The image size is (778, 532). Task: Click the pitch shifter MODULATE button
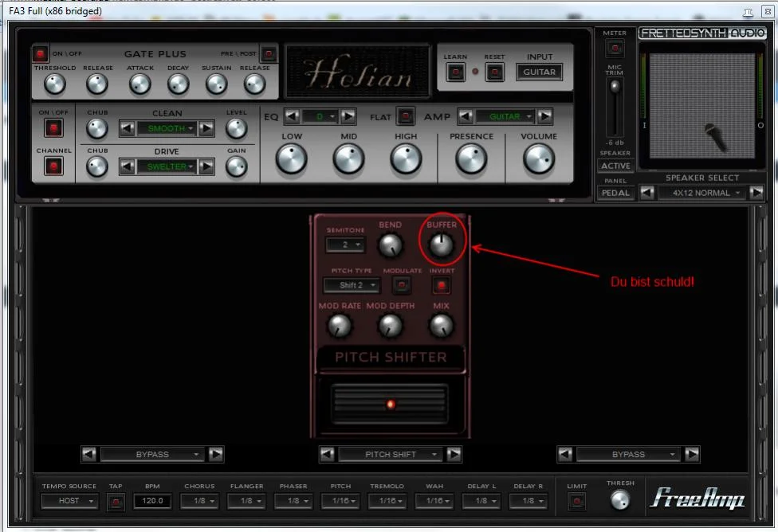[x=402, y=284]
